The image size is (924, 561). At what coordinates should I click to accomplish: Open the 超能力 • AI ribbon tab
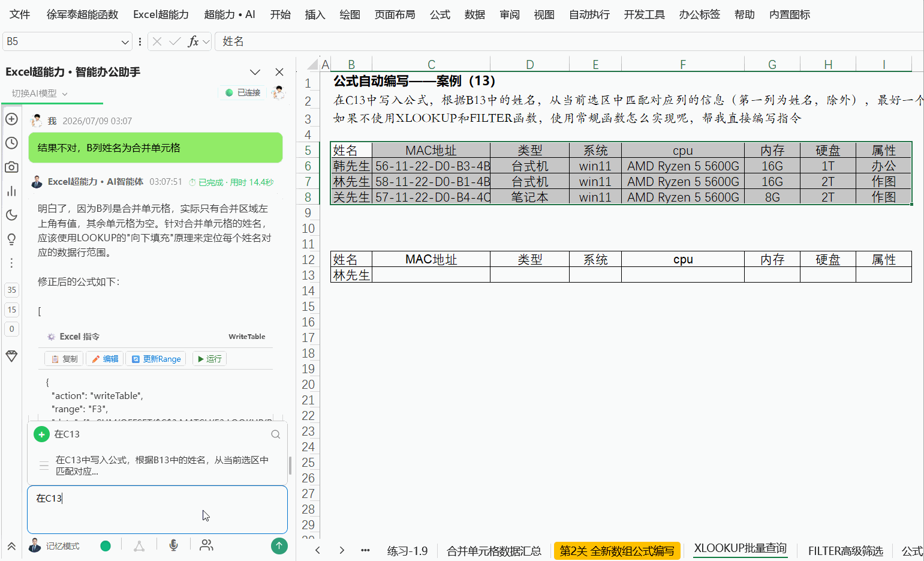tap(230, 14)
